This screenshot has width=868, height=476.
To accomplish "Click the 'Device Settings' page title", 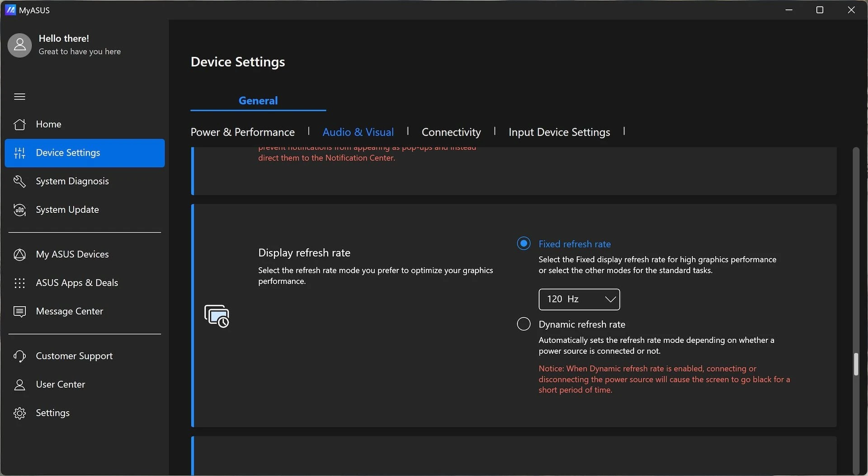I will 238,62.
